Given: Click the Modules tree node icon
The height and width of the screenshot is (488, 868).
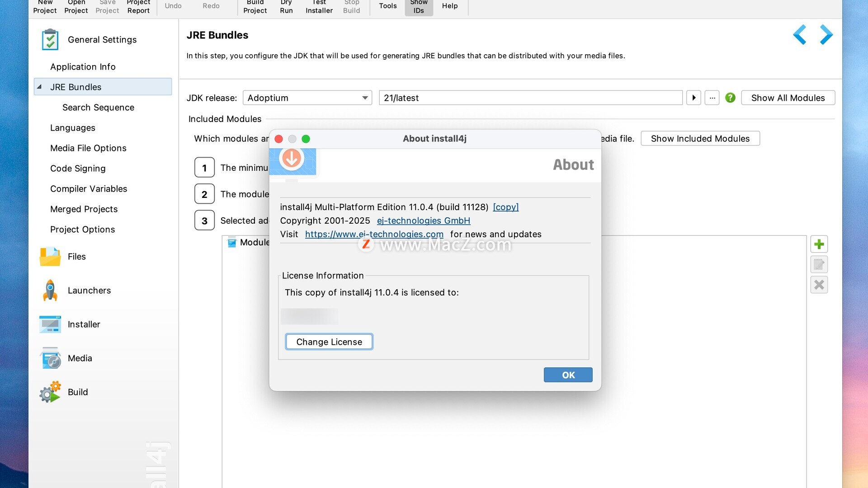Looking at the screenshot, I should click(x=232, y=243).
